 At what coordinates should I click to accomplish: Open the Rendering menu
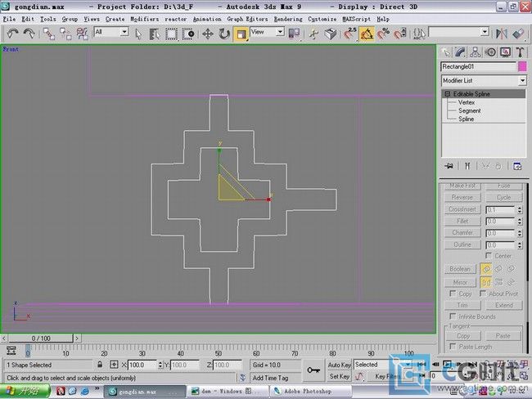(x=288, y=20)
